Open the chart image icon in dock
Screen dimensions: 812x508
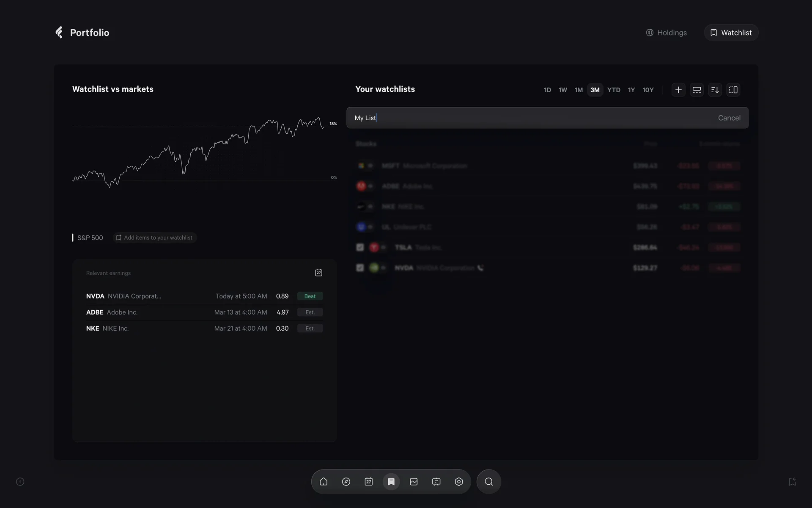pyautogui.click(x=414, y=482)
